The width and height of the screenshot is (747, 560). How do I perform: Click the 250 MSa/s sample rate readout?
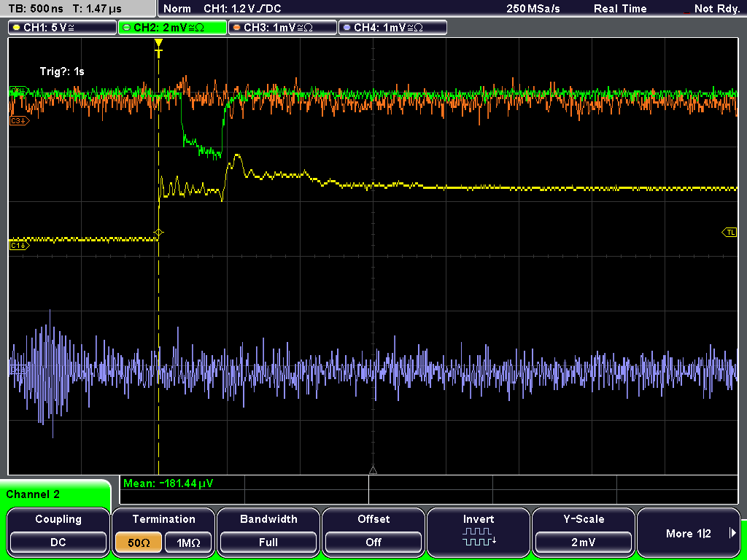point(533,9)
